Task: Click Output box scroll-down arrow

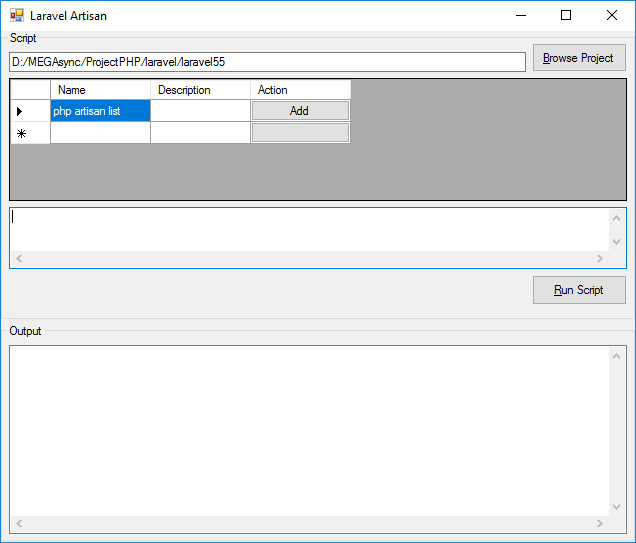Action: pyautogui.click(x=617, y=507)
